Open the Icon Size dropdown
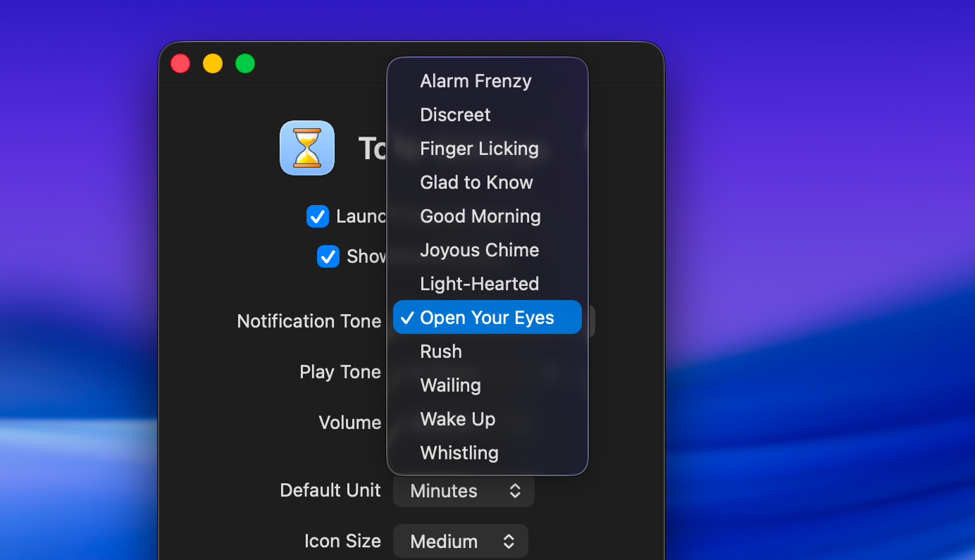Viewport: 975px width, 560px height. click(x=460, y=541)
